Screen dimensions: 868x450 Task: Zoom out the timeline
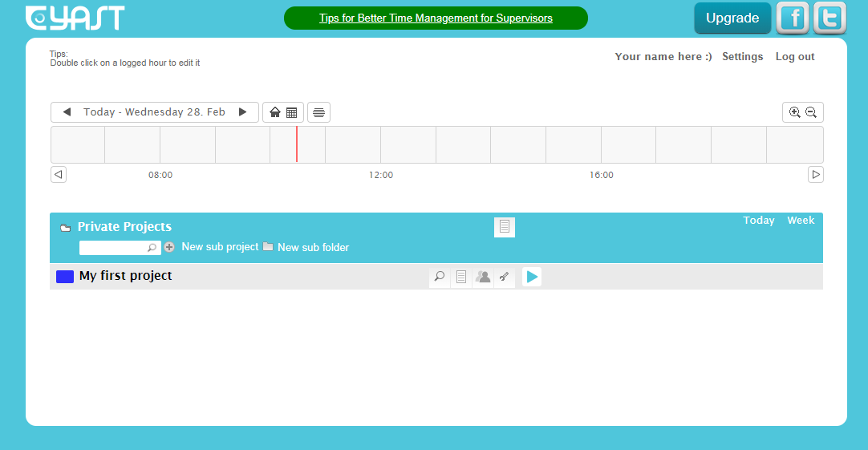click(811, 112)
